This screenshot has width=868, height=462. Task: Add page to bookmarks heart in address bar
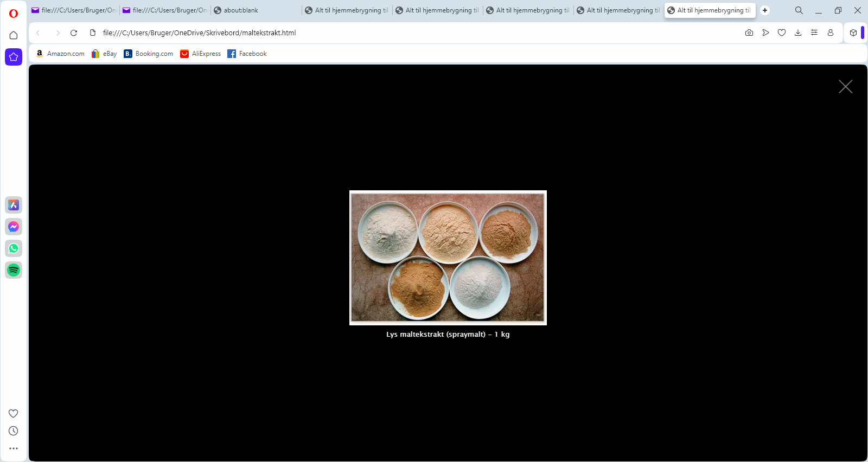[782, 33]
